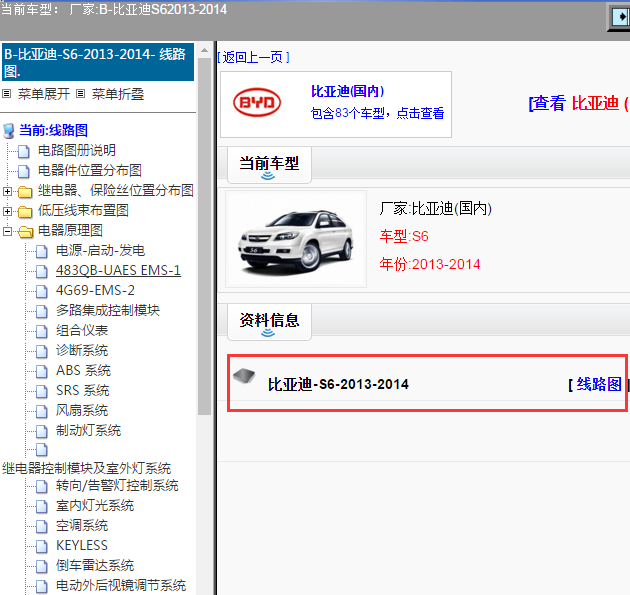Open 电路图册说明 in the tree

[x=77, y=151]
